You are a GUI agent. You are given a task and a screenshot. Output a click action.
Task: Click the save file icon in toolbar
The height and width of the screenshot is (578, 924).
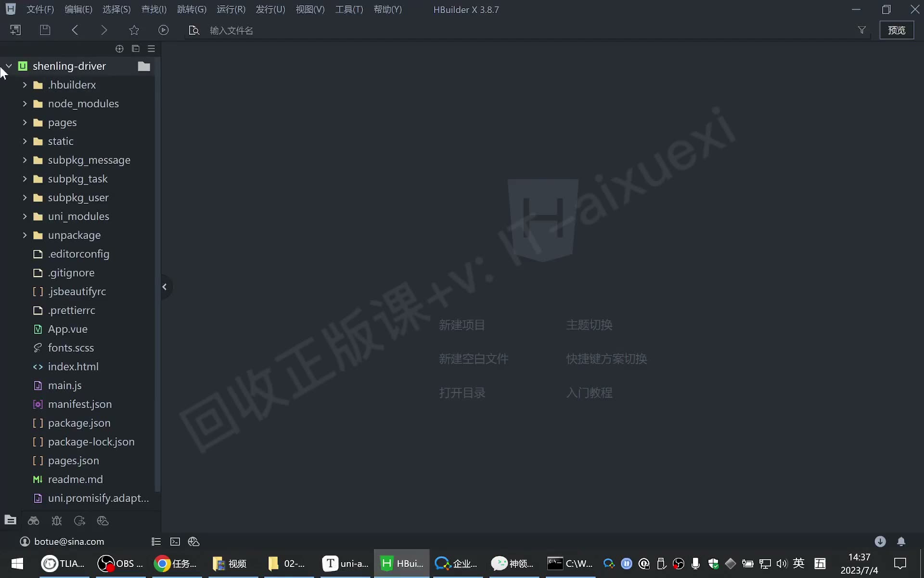pos(45,30)
